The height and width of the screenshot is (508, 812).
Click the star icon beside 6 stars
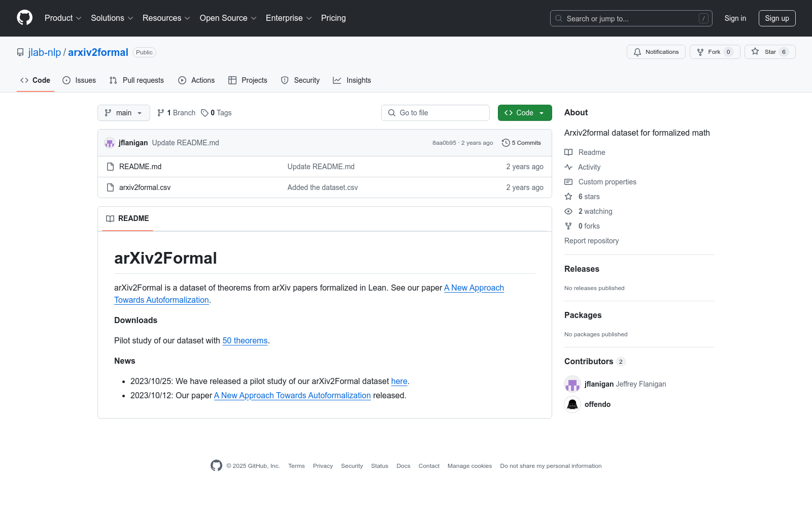(568, 197)
